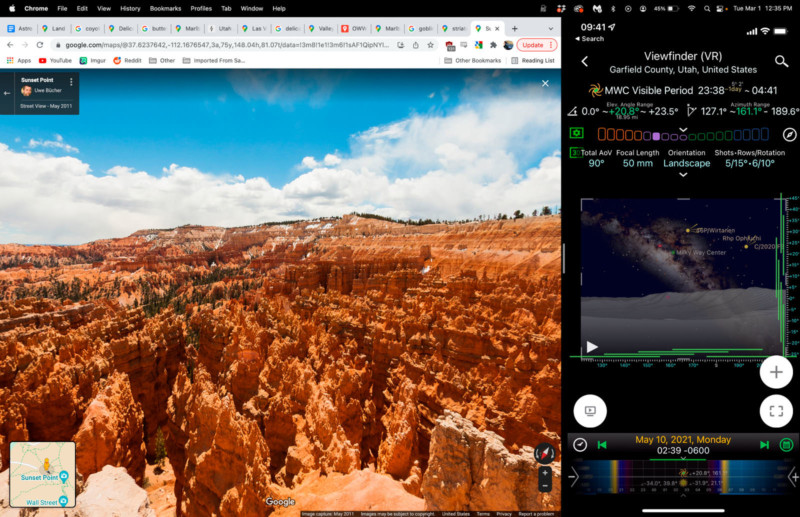This screenshot has height=517, width=800.
Task: Open the Bookmarks menu in menu bar
Action: (x=165, y=8)
